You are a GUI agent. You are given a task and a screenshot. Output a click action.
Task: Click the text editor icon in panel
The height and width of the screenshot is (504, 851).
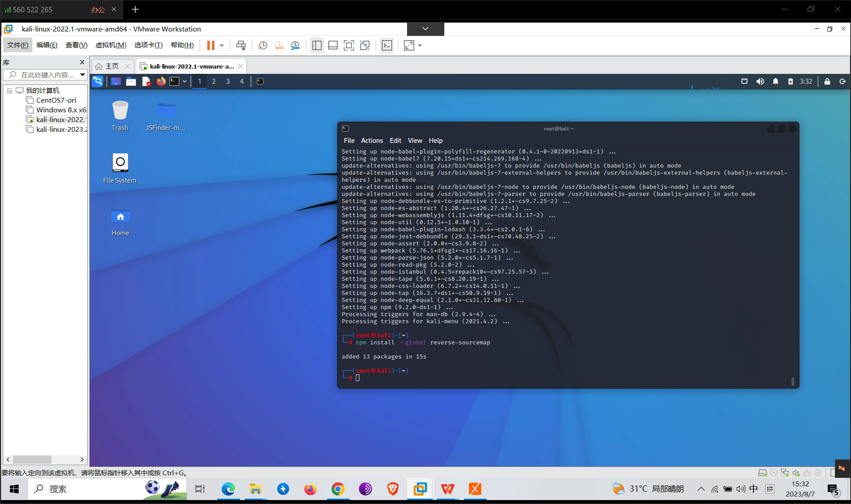click(x=146, y=81)
